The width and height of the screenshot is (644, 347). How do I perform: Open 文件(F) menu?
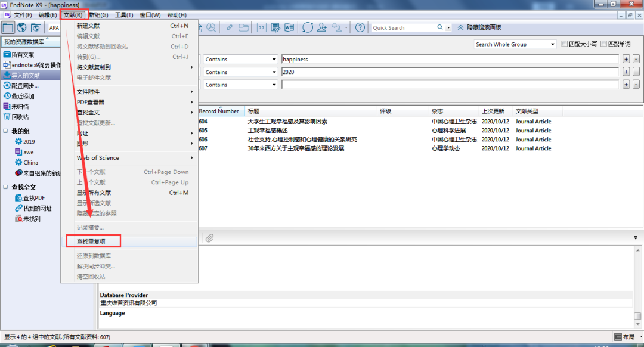23,15
